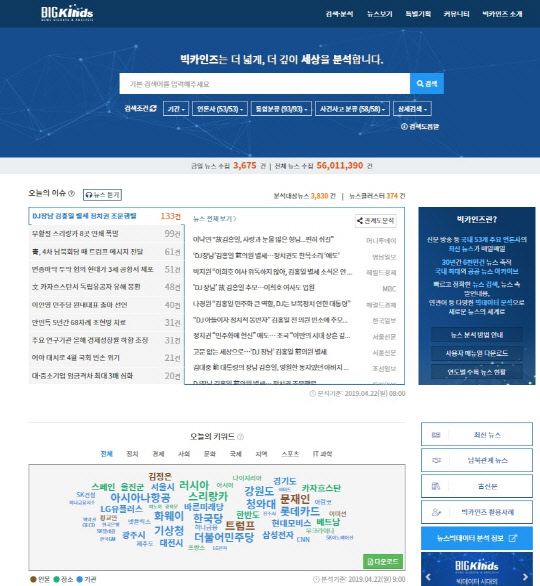Open 최신 뉴스 quick link
The image size is (540, 586).
476,434
